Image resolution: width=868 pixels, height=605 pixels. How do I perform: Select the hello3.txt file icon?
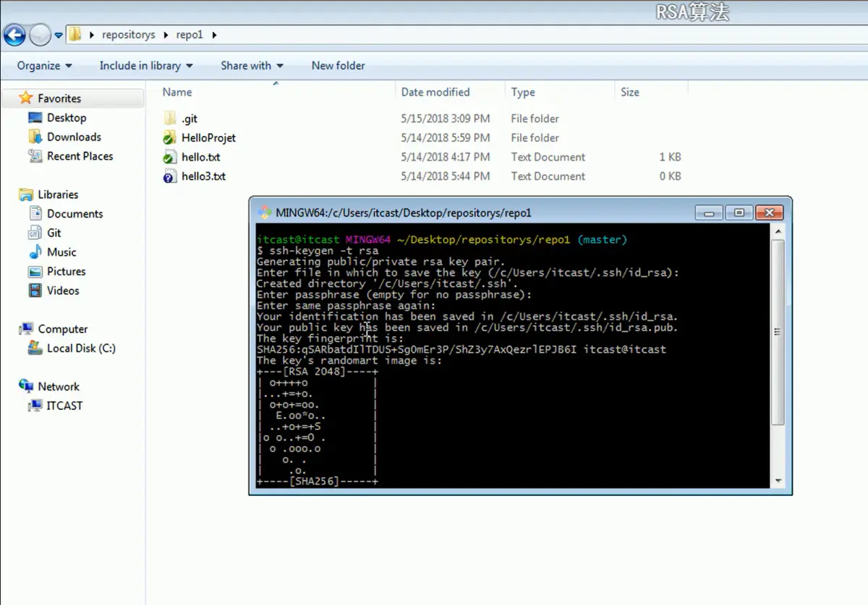[169, 176]
